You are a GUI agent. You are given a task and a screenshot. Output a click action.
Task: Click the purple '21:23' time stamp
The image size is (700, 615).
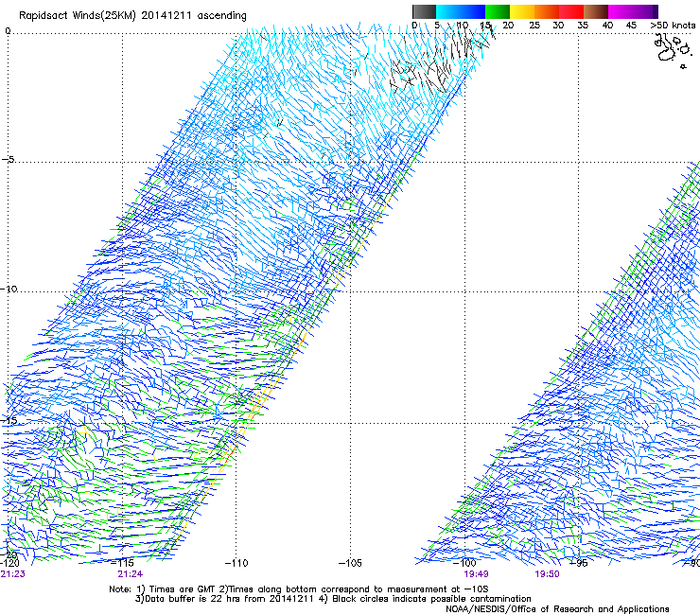13,573
